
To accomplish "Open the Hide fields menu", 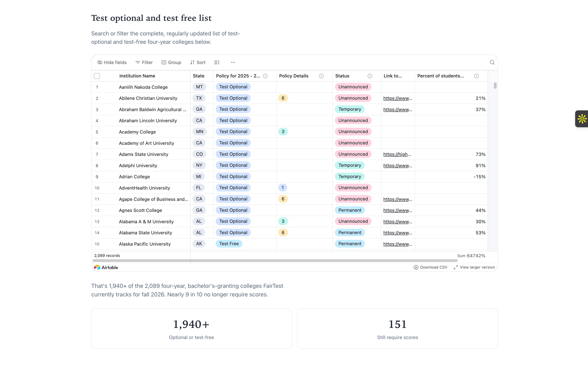I will coord(112,62).
